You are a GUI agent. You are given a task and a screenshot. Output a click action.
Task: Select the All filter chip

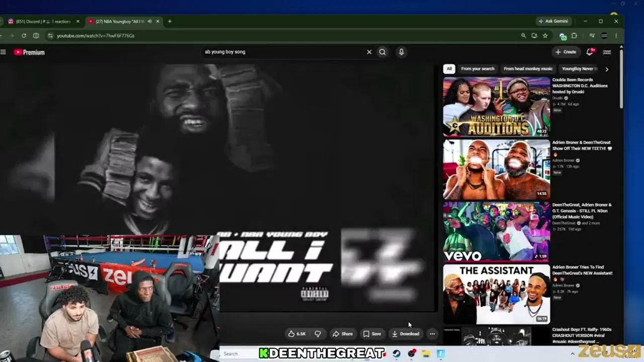tap(449, 69)
